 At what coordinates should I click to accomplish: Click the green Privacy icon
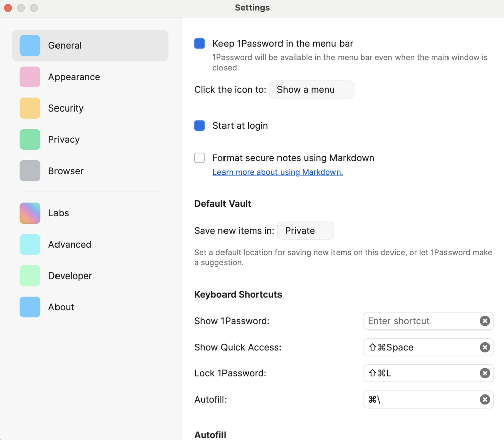tap(30, 139)
